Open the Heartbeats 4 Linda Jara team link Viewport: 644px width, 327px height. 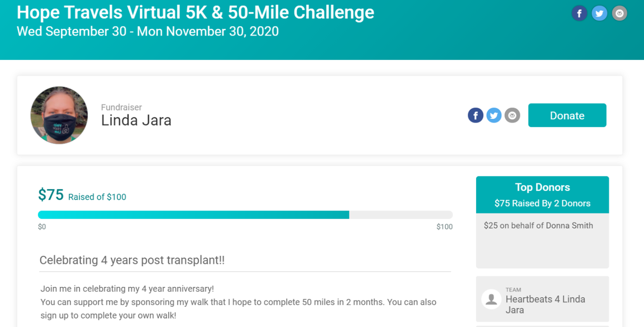pyautogui.click(x=545, y=305)
